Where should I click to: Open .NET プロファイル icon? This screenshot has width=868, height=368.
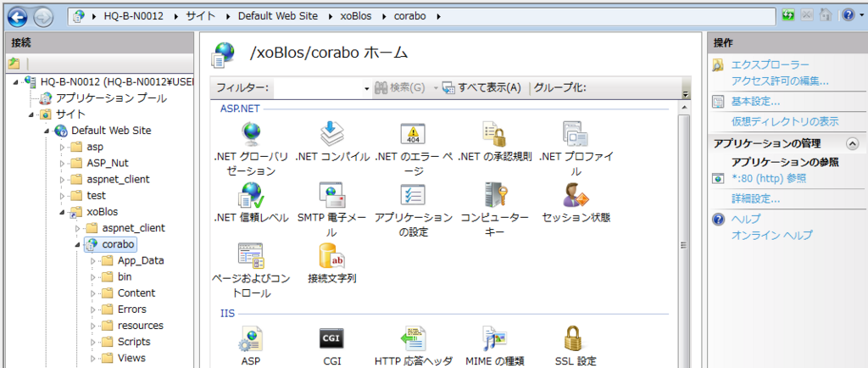(x=576, y=133)
